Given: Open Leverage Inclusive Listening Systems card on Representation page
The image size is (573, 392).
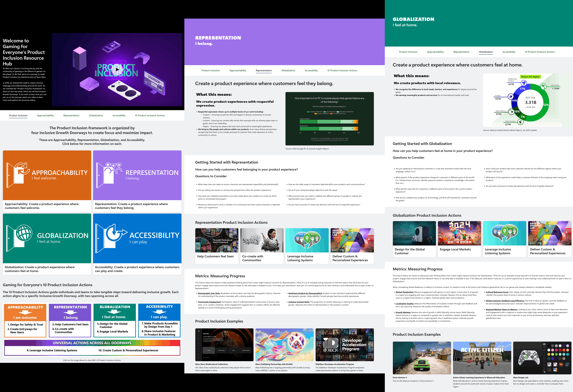Looking at the screenshot, I should coord(307,246).
